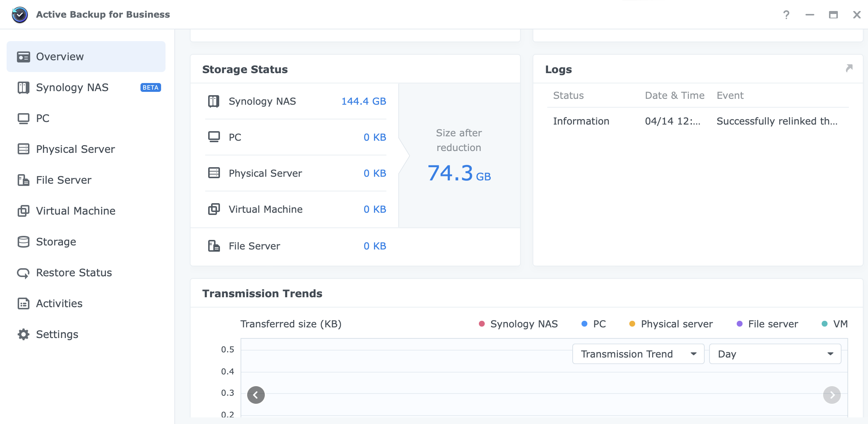
Task: Click the PC monitor icon in sidebar
Action: (24, 119)
